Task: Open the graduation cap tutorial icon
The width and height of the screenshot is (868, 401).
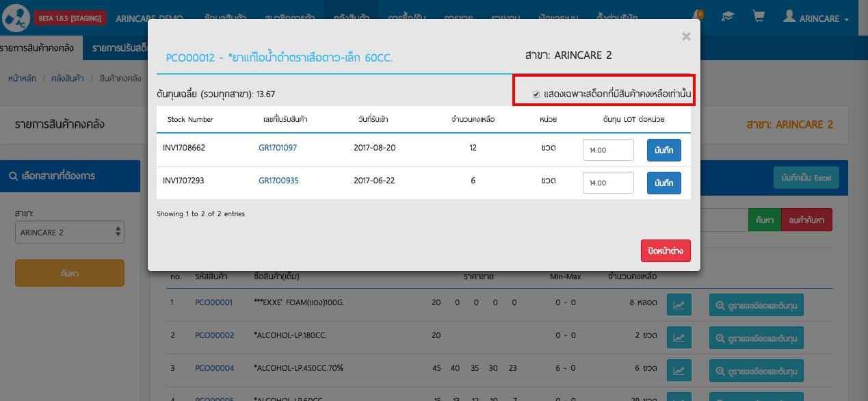Action: pos(728,17)
